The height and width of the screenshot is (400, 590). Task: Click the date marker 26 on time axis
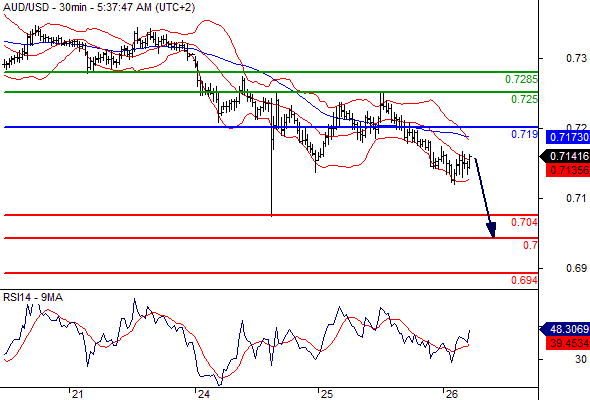pos(451,394)
